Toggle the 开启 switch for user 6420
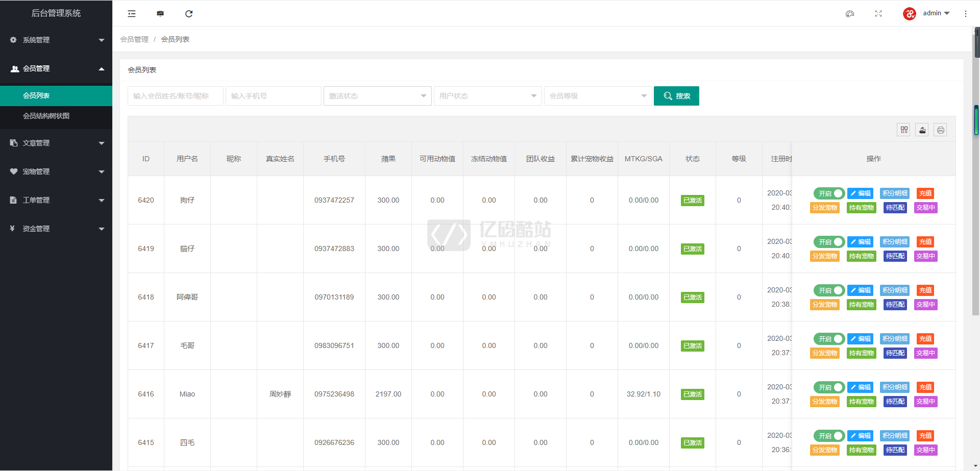The height and width of the screenshot is (471, 980). click(829, 193)
